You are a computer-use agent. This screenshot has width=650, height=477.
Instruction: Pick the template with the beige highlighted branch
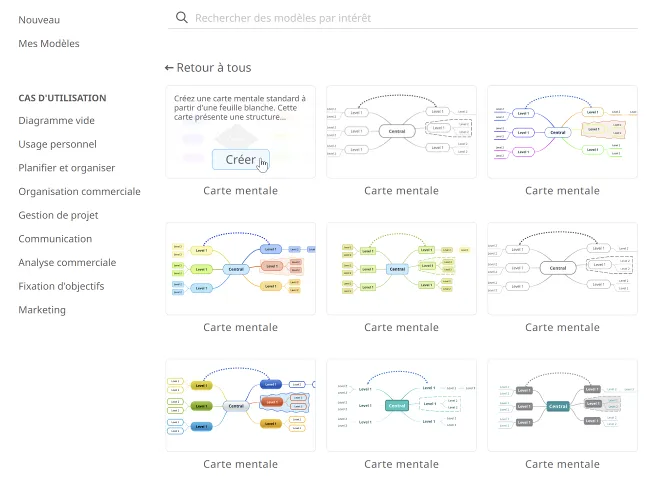point(562,132)
